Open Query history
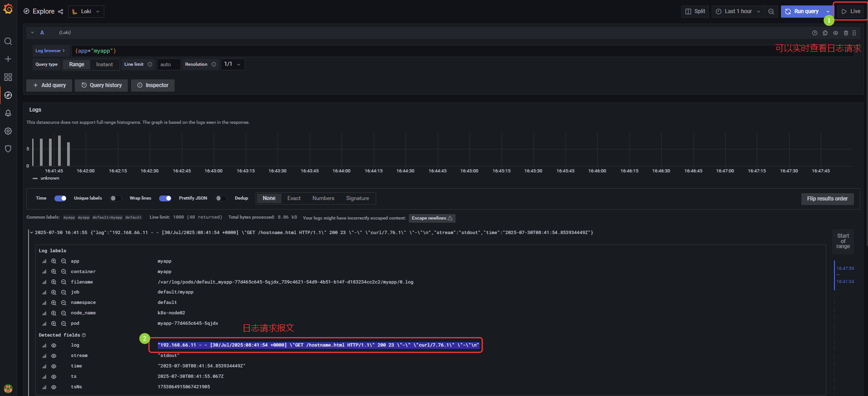The height and width of the screenshot is (396, 868). [102, 85]
